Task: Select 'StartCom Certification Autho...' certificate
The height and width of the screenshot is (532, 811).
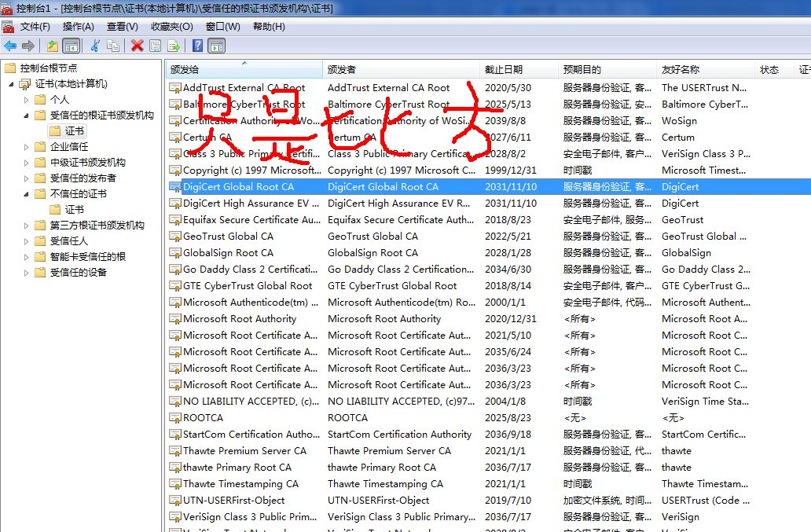Action: 251,435
